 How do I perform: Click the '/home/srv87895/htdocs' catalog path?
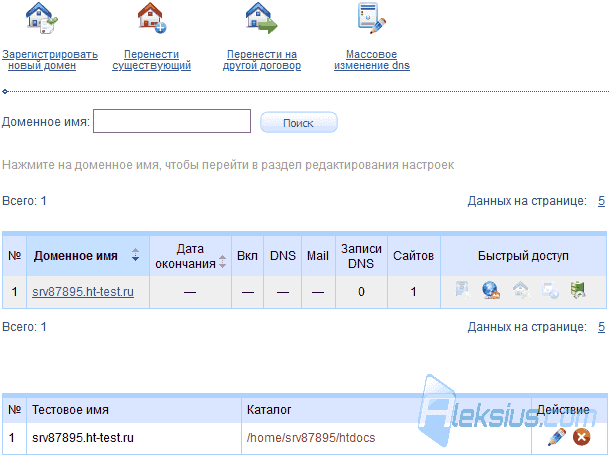pos(311,438)
